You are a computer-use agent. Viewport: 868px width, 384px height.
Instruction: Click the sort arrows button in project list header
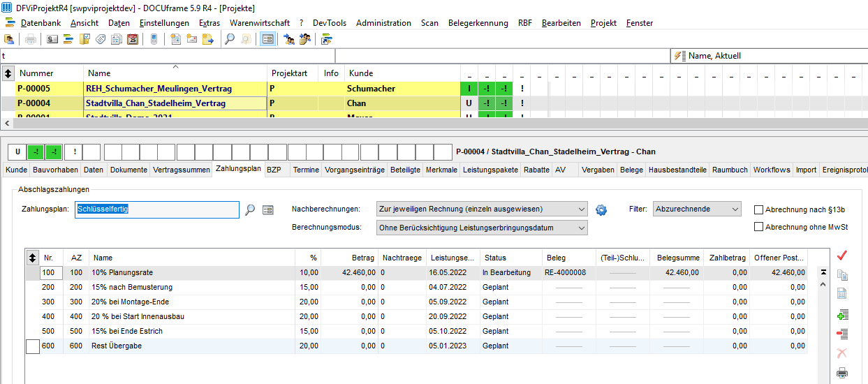point(8,73)
